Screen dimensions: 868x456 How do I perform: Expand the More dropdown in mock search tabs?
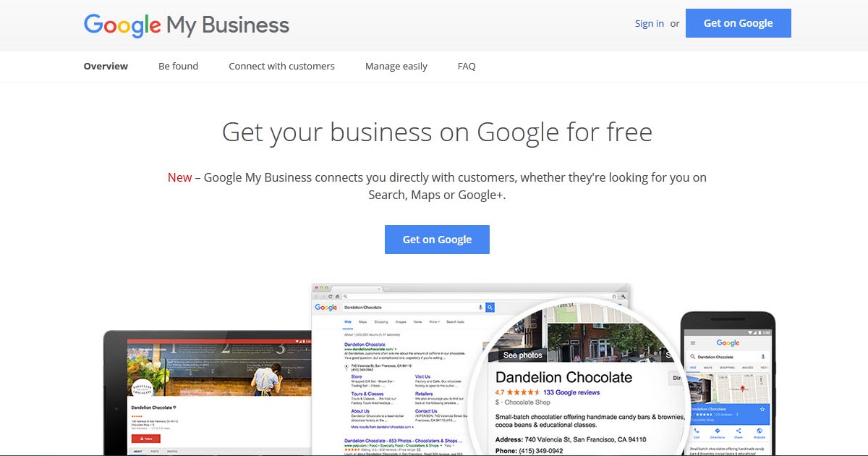[434, 322]
